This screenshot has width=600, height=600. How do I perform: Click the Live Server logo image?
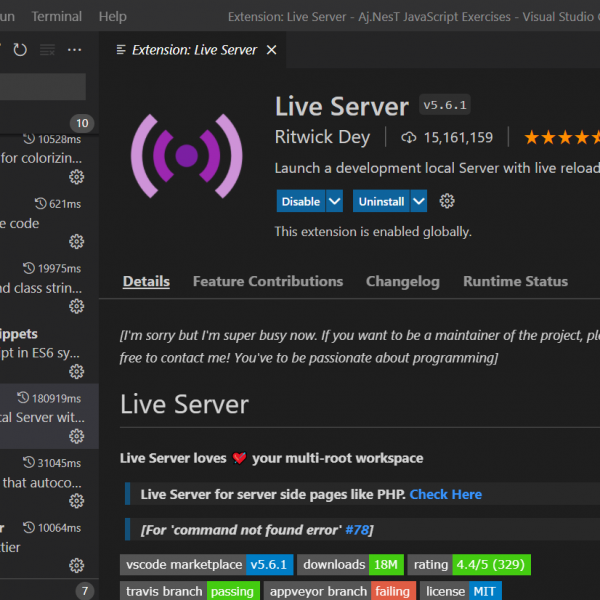(x=186, y=155)
